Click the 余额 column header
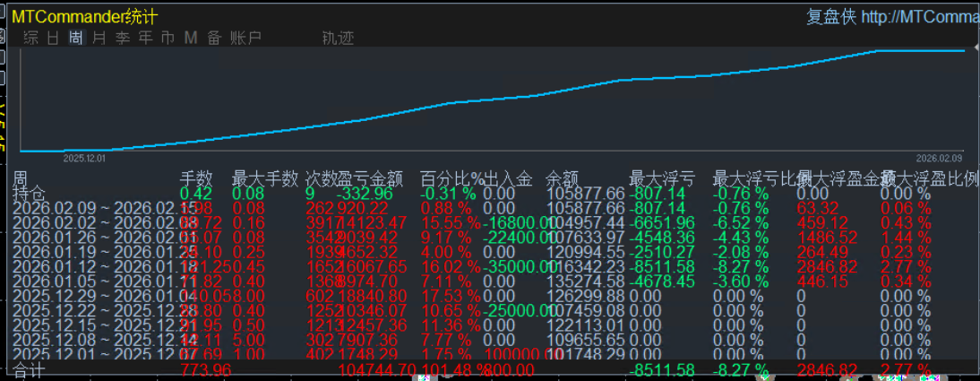 coord(562,179)
